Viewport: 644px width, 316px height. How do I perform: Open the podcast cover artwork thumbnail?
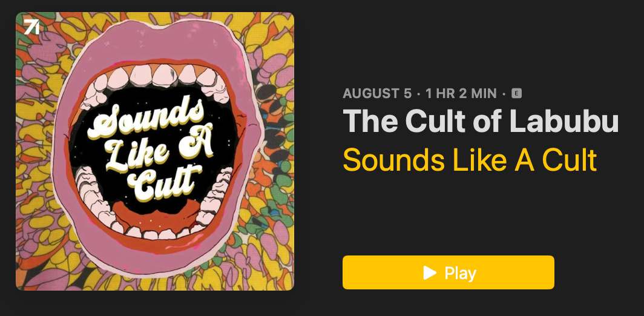click(155, 151)
